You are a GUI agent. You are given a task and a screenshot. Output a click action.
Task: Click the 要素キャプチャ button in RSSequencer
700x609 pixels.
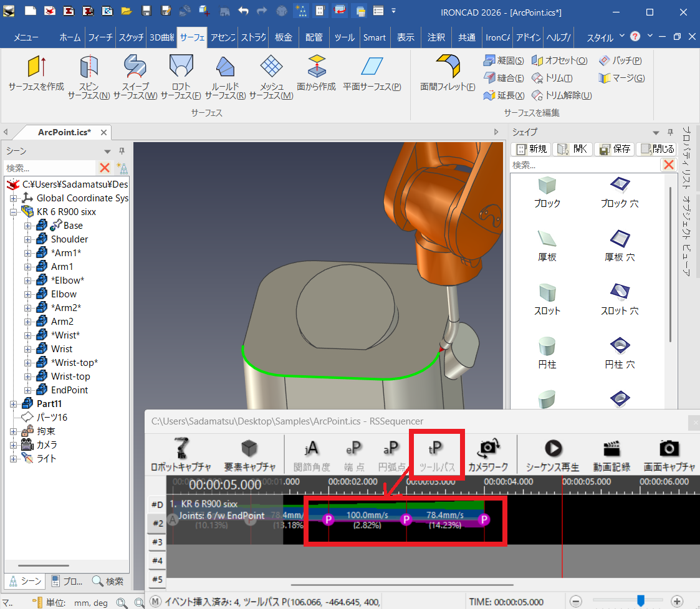(x=249, y=454)
